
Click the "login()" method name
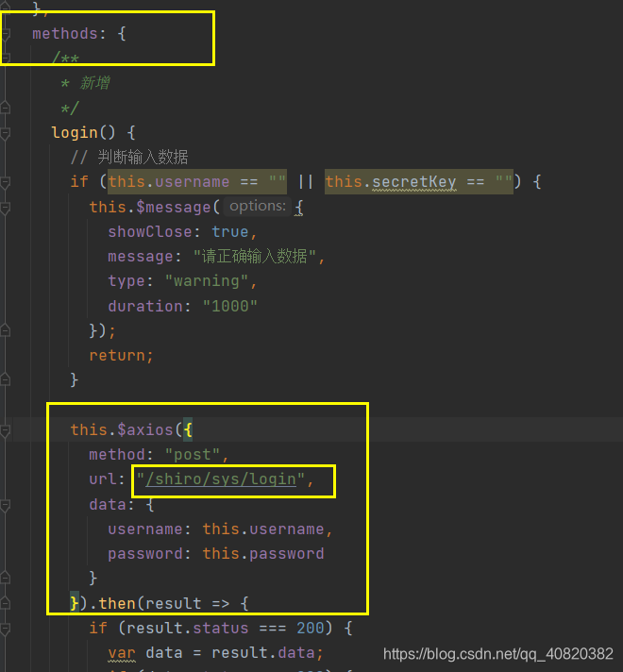[83, 132]
